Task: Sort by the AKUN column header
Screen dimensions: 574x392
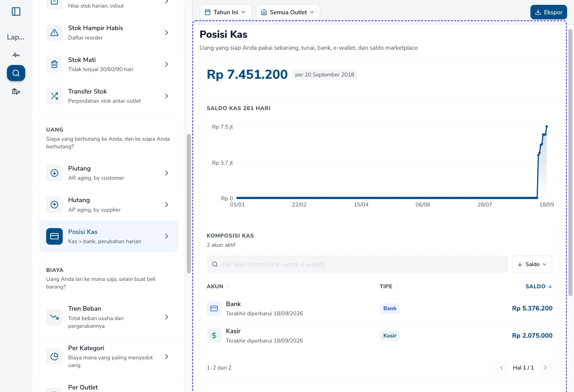Action: [x=218, y=286]
